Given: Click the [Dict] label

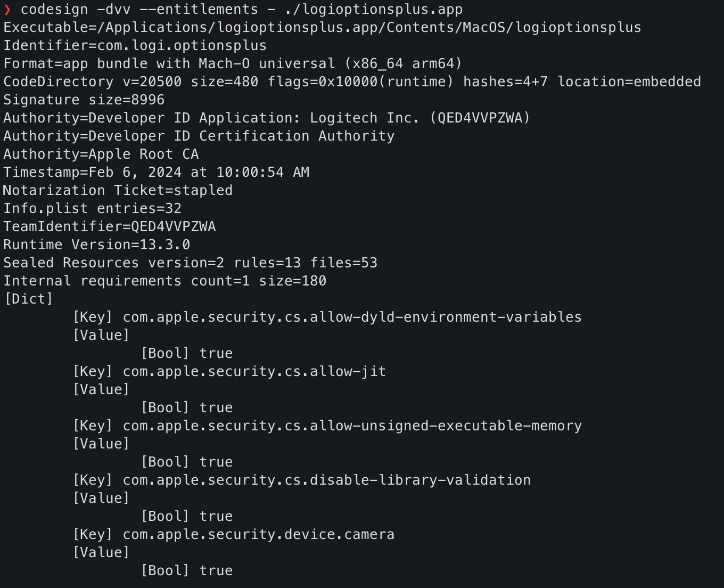Looking at the screenshot, I should point(28,299).
